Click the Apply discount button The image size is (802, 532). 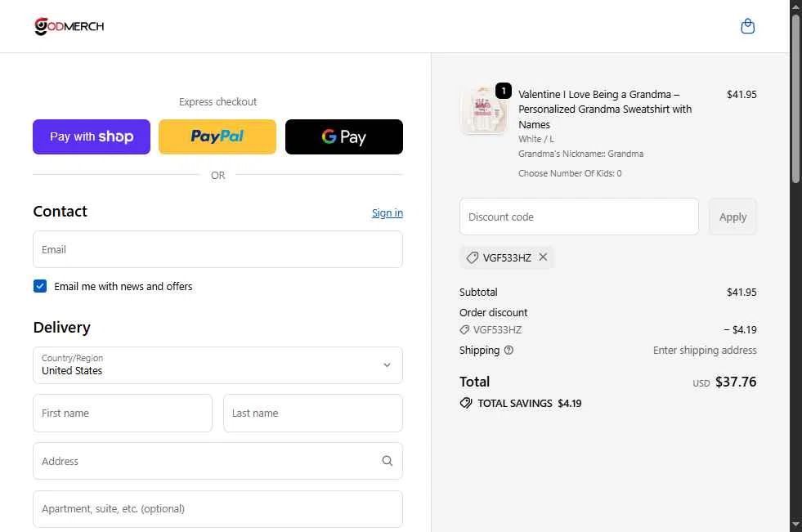point(733,217)
